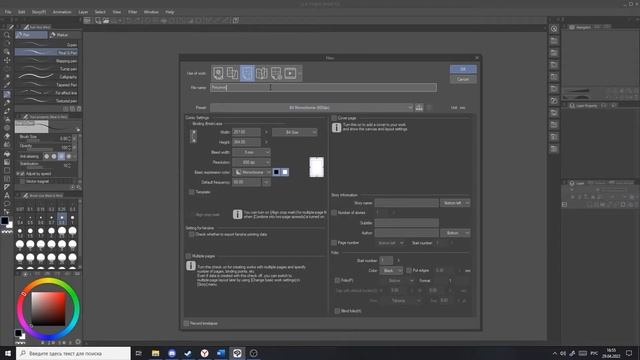Open the Animation menu
640x360 pixels.
click(62, 12)
